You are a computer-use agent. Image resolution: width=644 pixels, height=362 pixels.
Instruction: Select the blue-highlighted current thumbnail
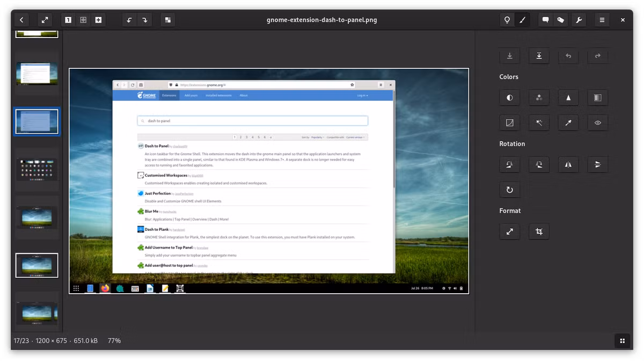point(37,121)
